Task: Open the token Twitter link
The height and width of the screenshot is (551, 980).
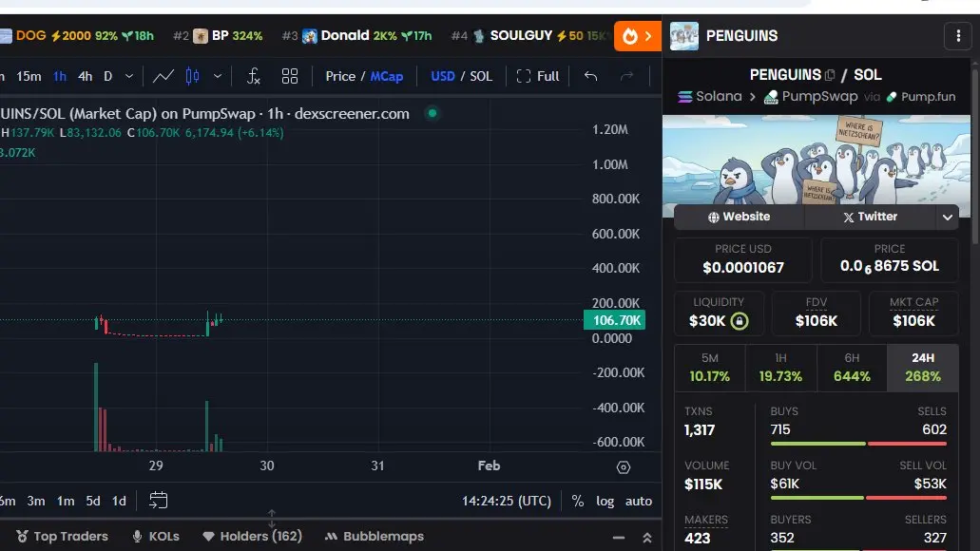Action: (870, 217)
